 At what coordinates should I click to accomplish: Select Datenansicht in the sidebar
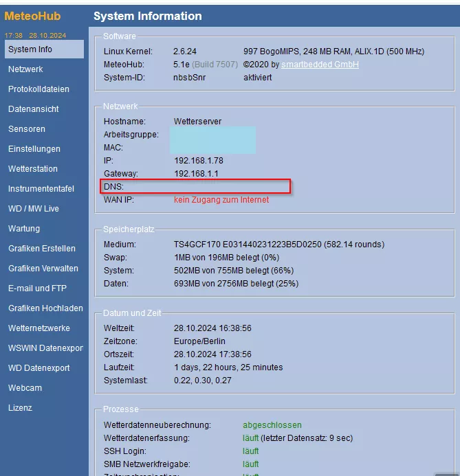(34, 109)
